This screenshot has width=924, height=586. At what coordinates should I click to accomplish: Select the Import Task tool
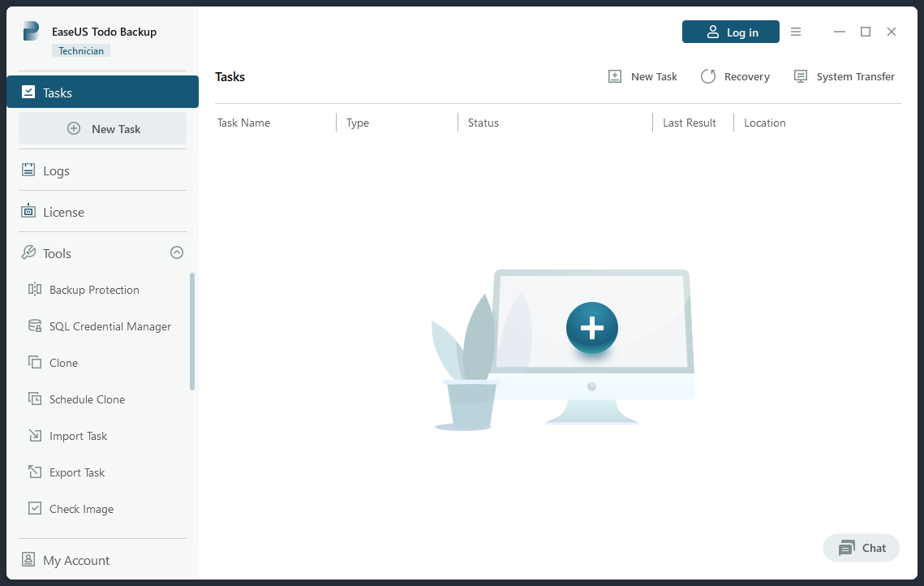point(78,436)
